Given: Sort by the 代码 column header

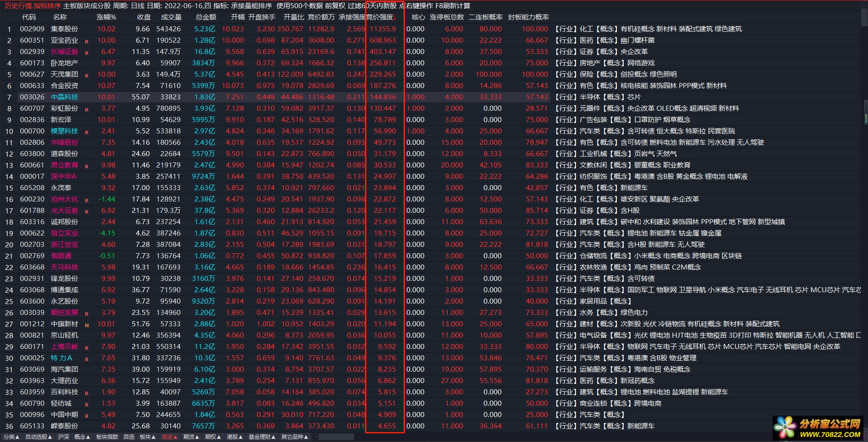Looking at the screenshot, I should pyautogui.click(x=29, y=17).
